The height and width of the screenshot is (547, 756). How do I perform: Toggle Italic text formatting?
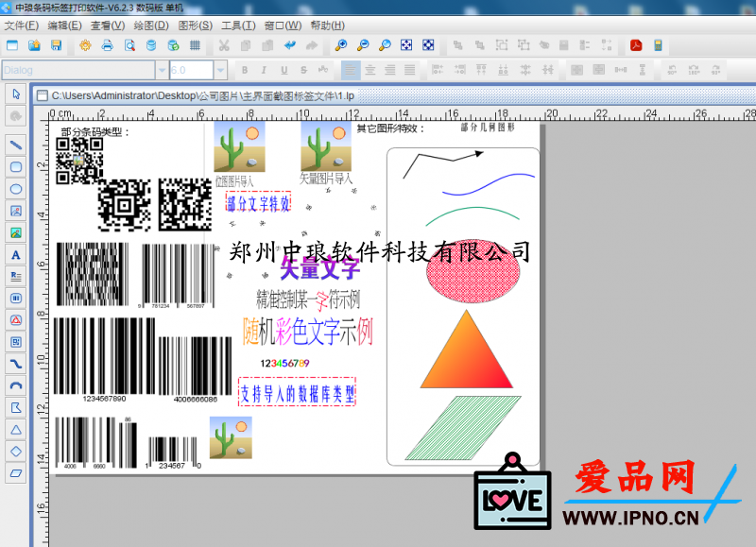[x=264, y=70]
